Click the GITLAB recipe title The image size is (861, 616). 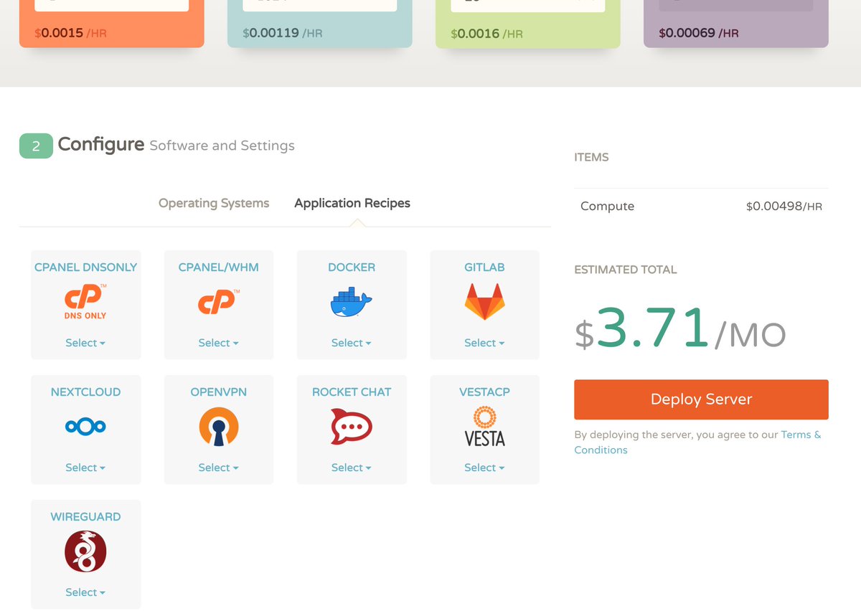point(484,267)
